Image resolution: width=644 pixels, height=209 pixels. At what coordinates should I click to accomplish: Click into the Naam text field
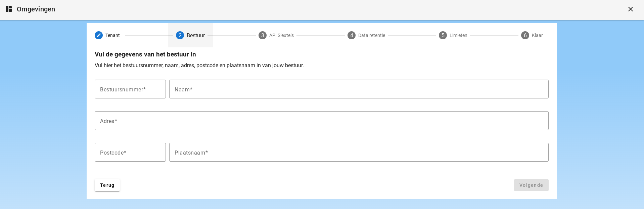pyautogui.click(x=359, y=89)
